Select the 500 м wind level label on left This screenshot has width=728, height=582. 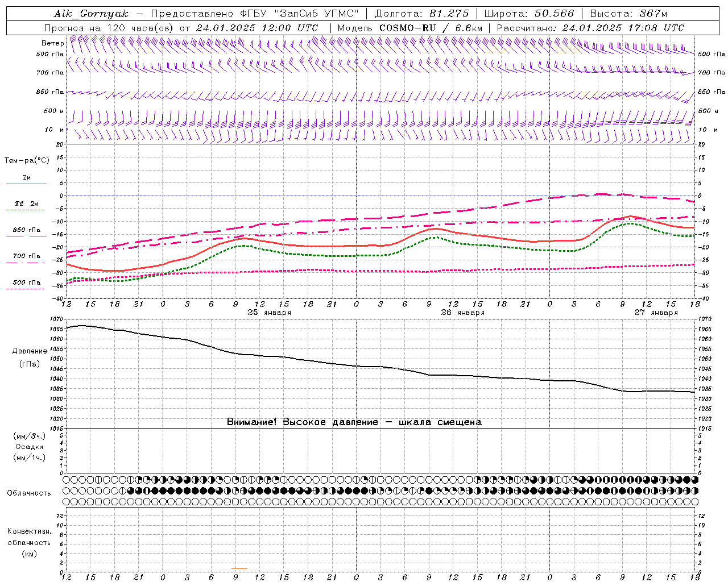(x=55, y=111)
